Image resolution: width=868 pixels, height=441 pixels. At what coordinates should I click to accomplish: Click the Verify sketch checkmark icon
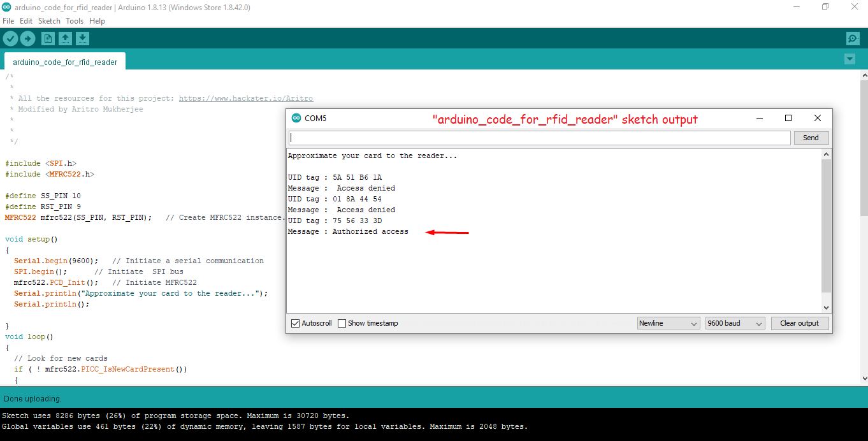(x=10, y=39)
